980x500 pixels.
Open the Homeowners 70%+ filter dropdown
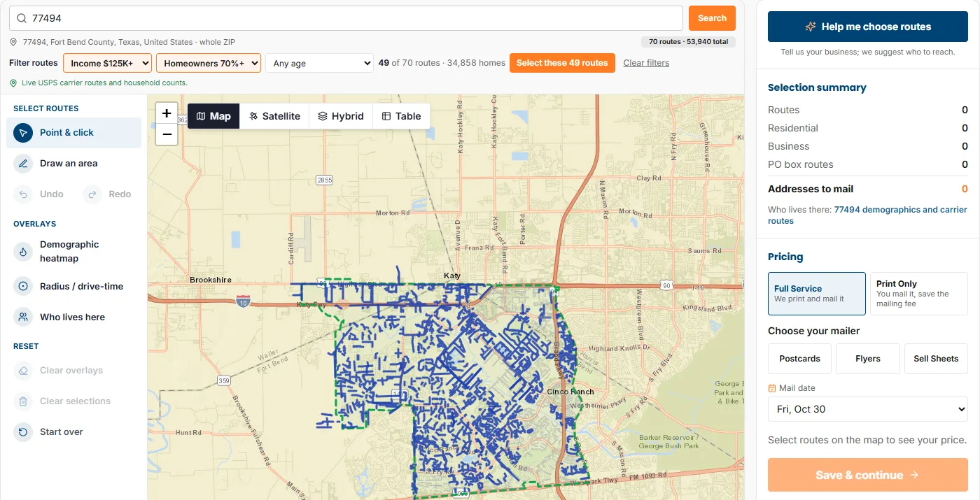coord(209,63)
